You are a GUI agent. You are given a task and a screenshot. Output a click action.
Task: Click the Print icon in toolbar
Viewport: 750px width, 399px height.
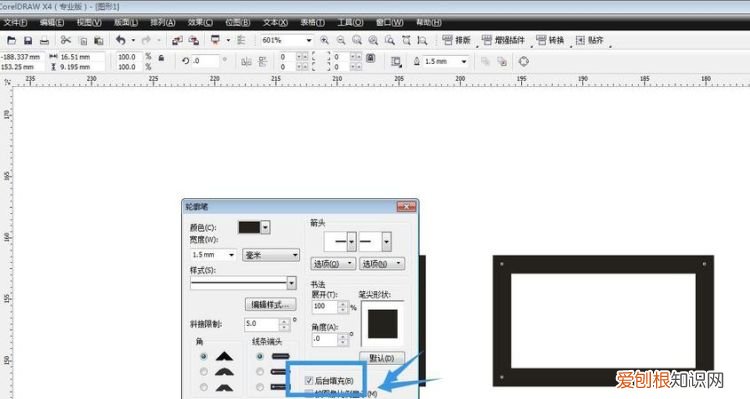point(44,41)
